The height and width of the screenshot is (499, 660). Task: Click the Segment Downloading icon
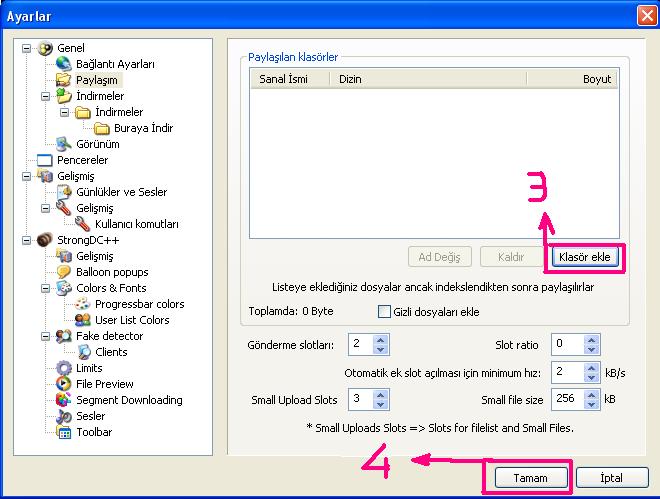pos(64,400)
